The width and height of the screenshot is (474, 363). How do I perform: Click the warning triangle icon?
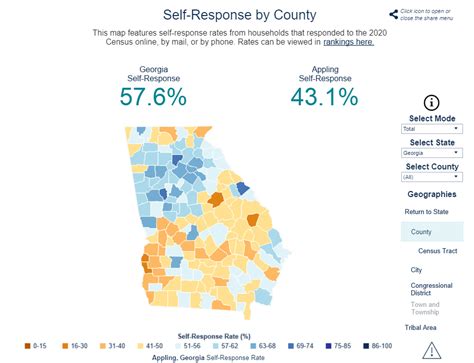click(x=432, y=351)
